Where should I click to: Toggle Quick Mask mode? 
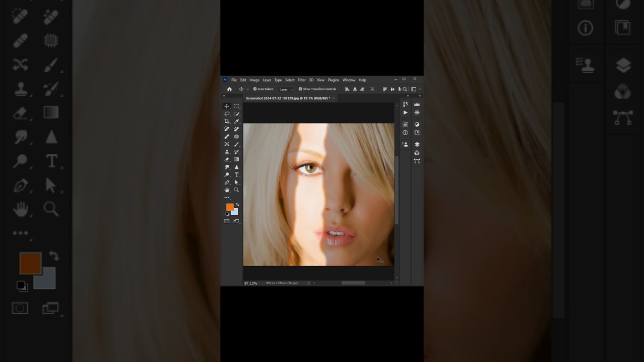[x=227, y=221]
